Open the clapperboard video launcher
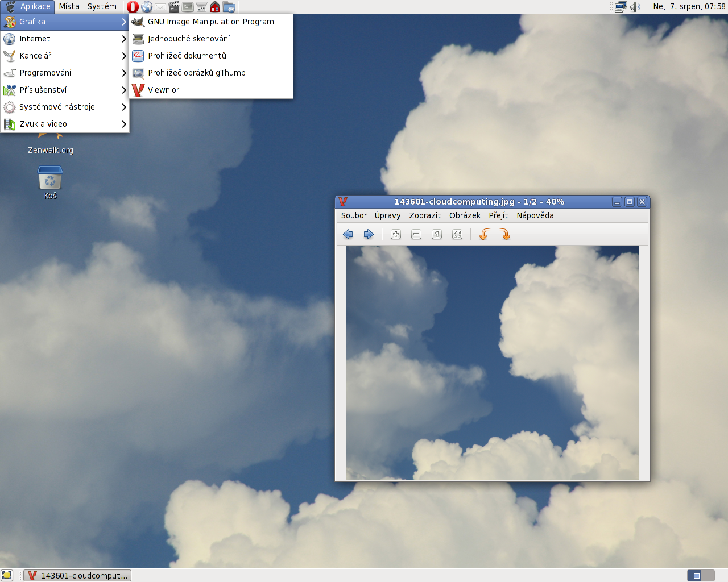Image resolution: width=728 pixels, height=582 pixels. pyautogui.click(x=174, y=7)
